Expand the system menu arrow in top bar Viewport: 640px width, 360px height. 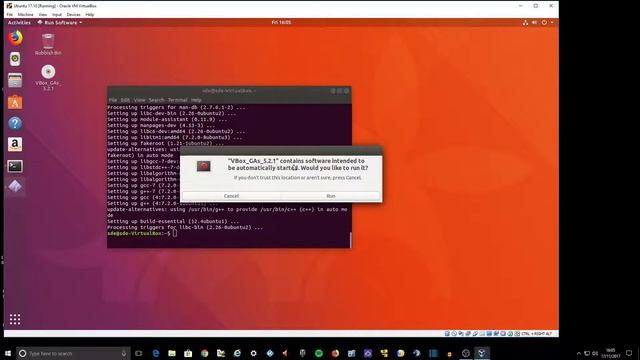[552, 22]
